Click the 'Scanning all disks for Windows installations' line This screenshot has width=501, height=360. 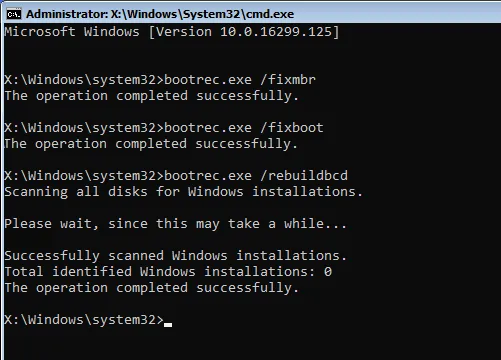183,192
